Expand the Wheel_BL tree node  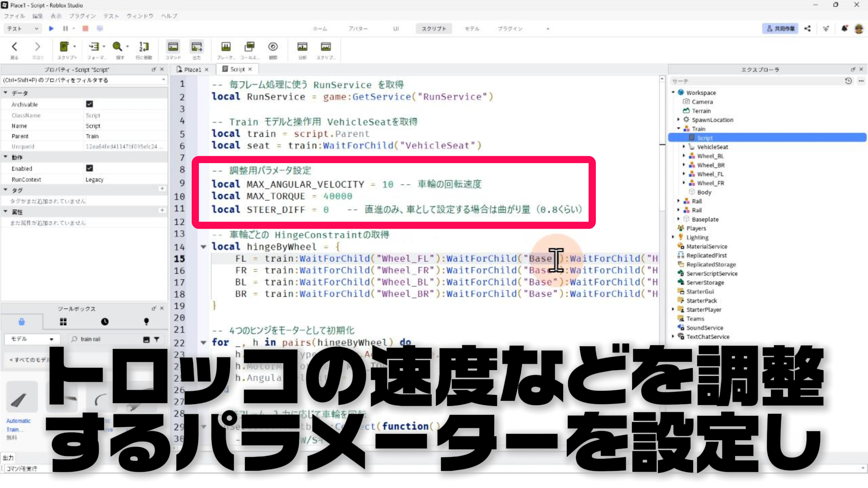pos(684,156)
